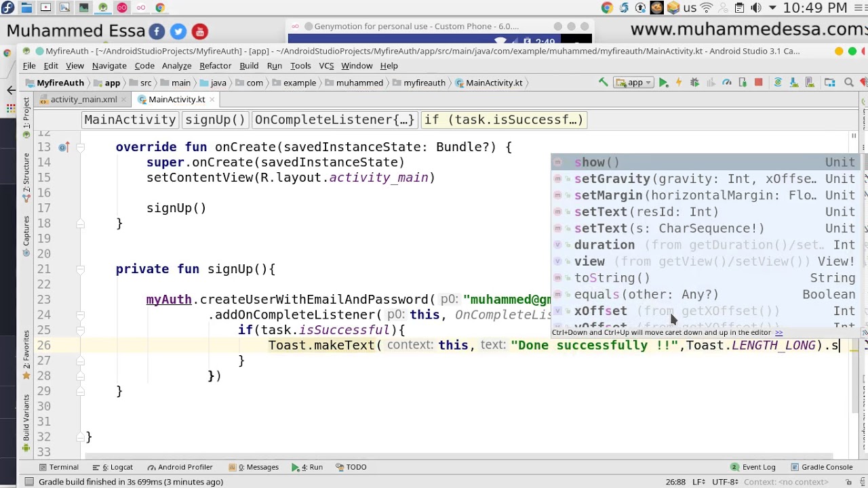Click the LF line separator selector
The width and height of the screenshot is (868, 488).
coord(698,482)
